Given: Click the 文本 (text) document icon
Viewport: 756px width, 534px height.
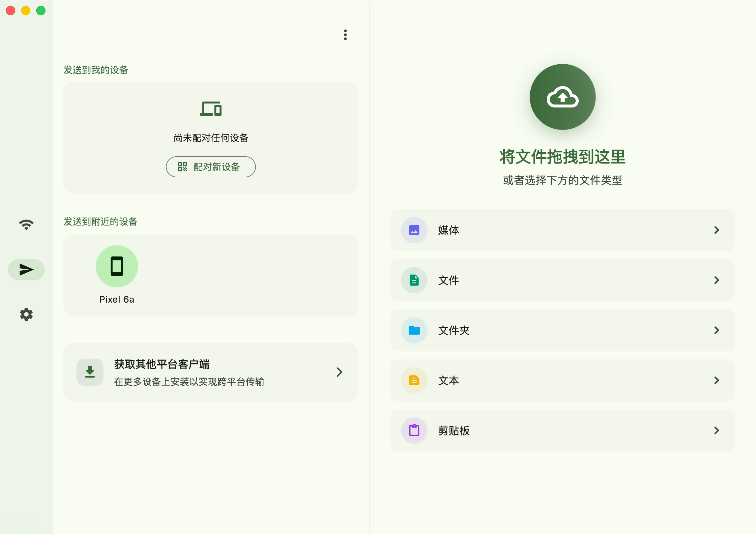Looking at the screenshot, I should tap(414, 380).
